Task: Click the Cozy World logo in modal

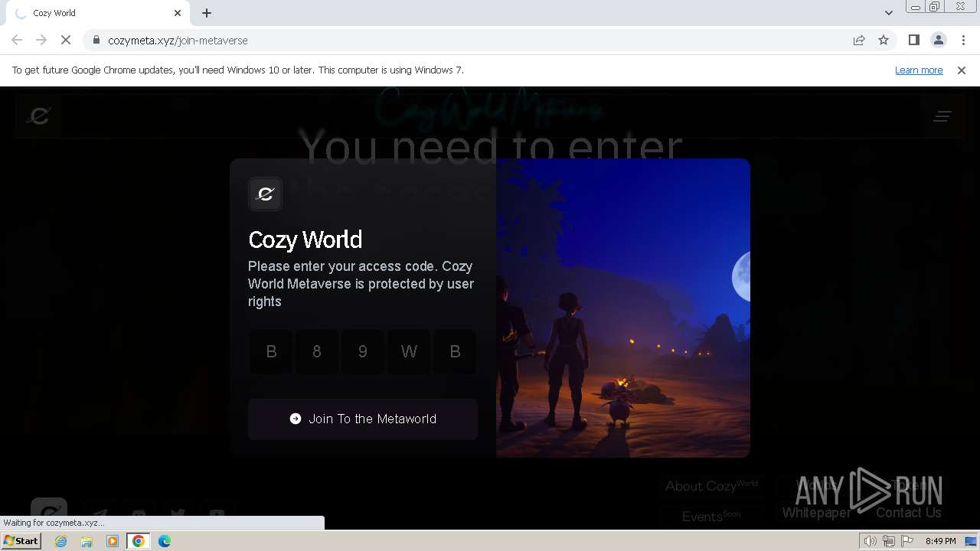Action: pos(265,194)
